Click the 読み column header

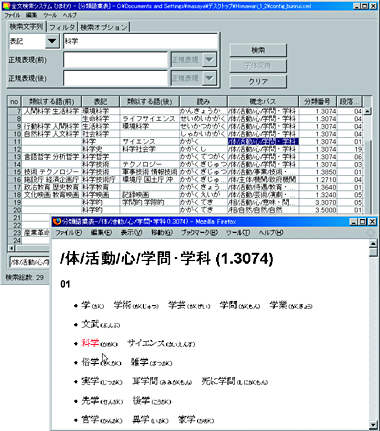coord(203,101)
